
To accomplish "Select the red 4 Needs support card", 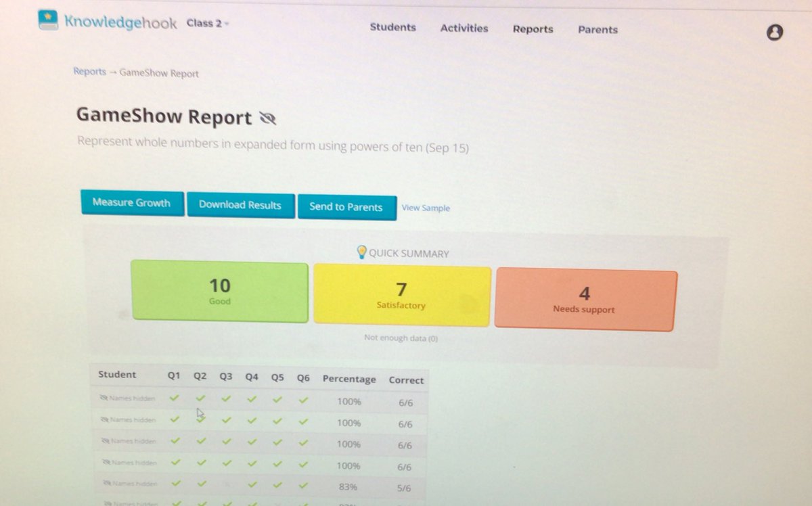I will (585, 300).
